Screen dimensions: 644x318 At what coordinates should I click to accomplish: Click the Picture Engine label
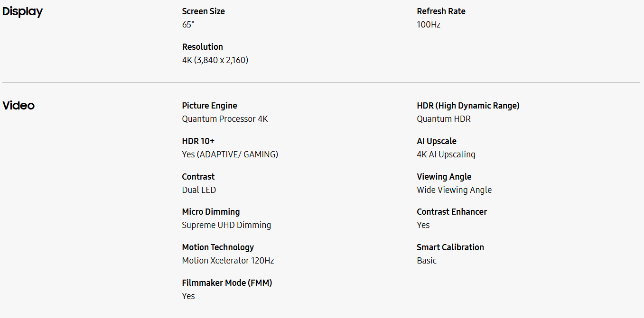pos(209,106)
